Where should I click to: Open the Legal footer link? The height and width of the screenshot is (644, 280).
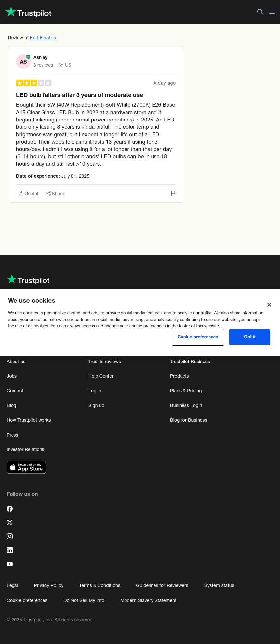coord(12,585)
